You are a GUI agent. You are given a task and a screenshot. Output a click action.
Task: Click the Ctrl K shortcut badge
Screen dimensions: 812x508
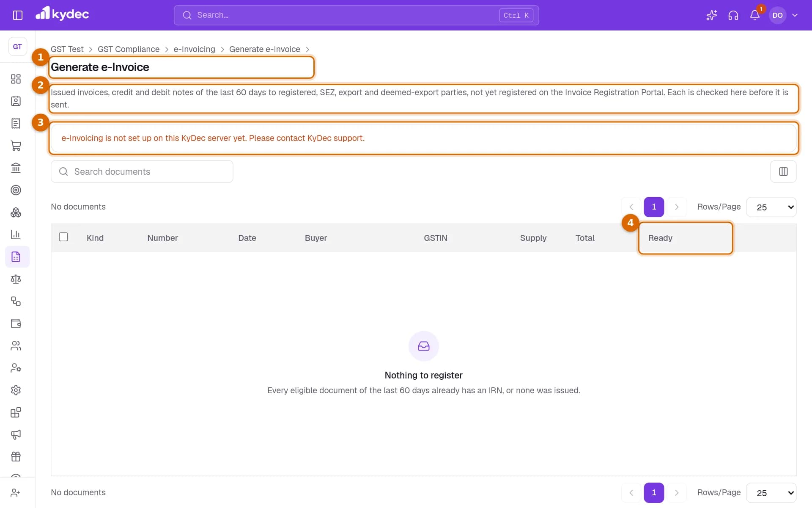tap(516, 15)
